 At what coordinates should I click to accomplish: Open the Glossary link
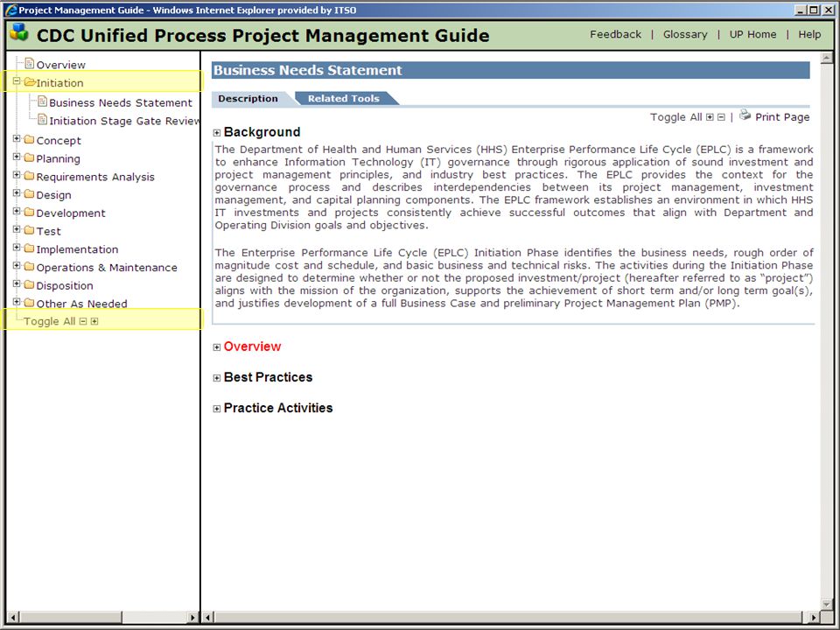pos(685,34)
